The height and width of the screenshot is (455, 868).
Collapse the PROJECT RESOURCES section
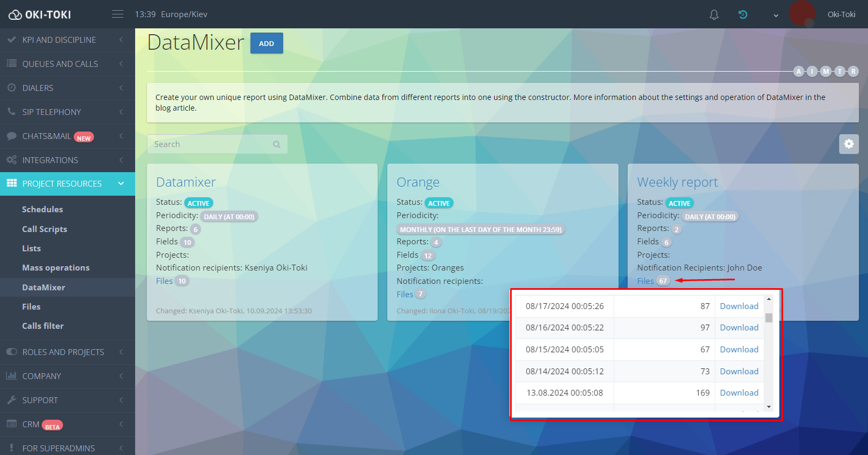point(67,183)
